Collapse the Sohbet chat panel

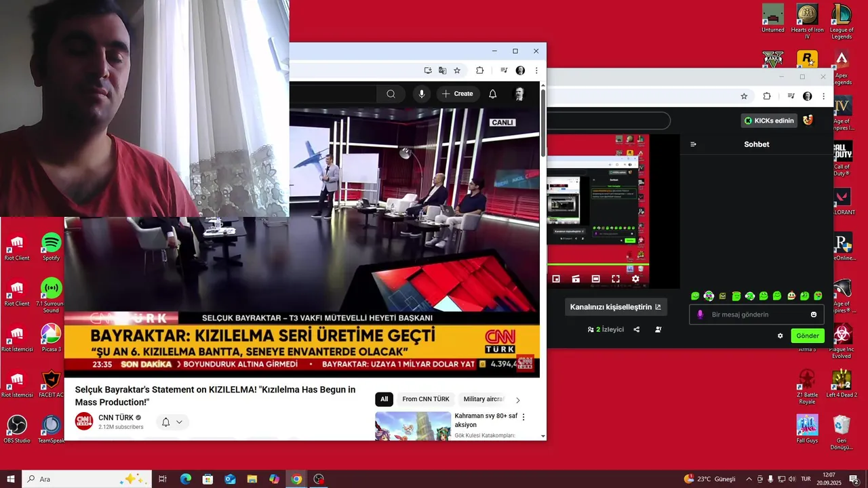pos(693,144)
